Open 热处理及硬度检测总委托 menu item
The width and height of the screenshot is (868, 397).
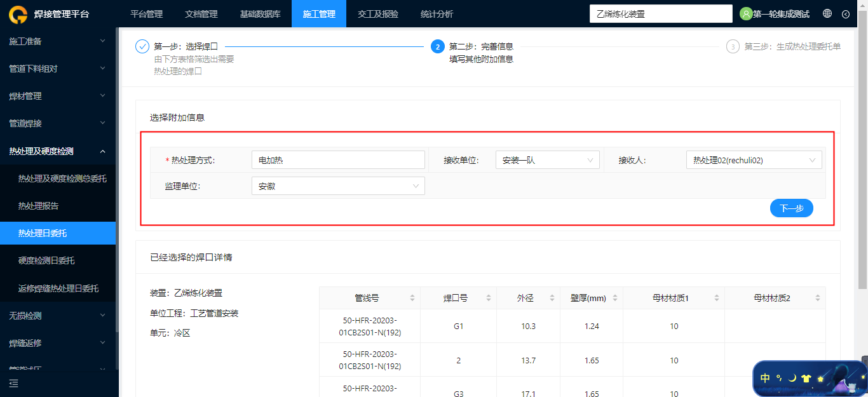coord(58,178)
